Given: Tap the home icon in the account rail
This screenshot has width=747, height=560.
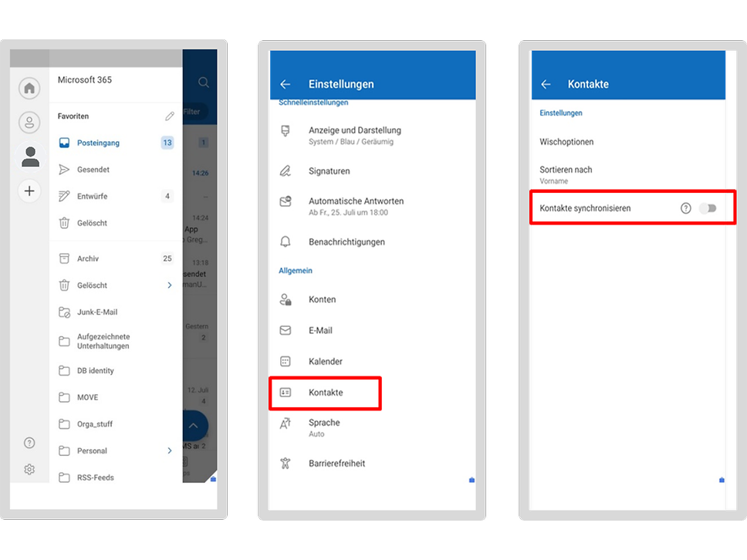Looking at the screenshot, I should pos(29,88).
